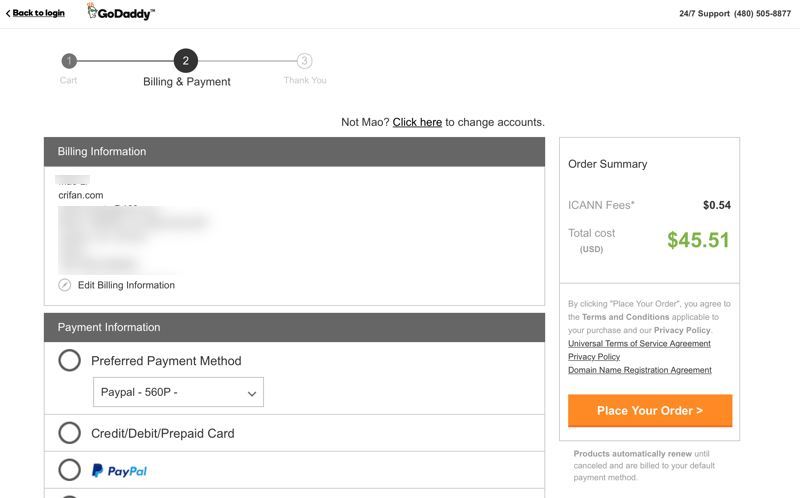Screen dimensions: 800x498
Task: Choose the PayPal radio button
Action: point(69,470)
